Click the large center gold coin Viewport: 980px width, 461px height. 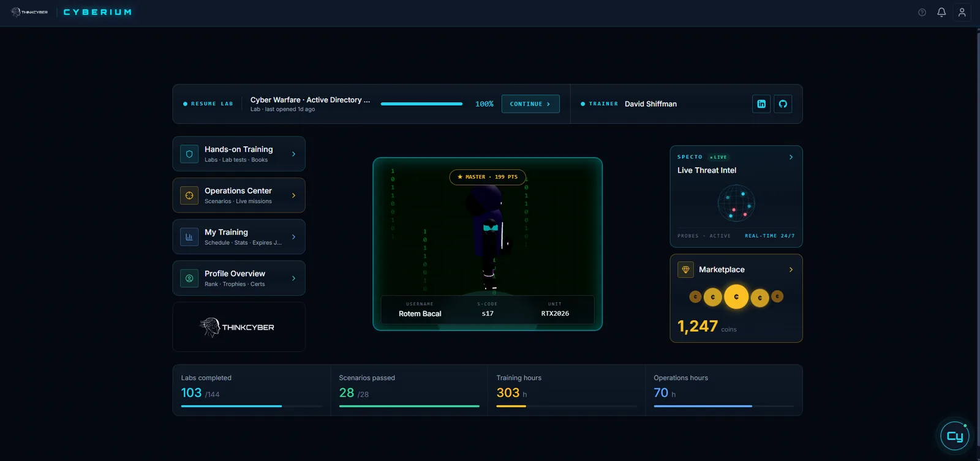[736, 297]
